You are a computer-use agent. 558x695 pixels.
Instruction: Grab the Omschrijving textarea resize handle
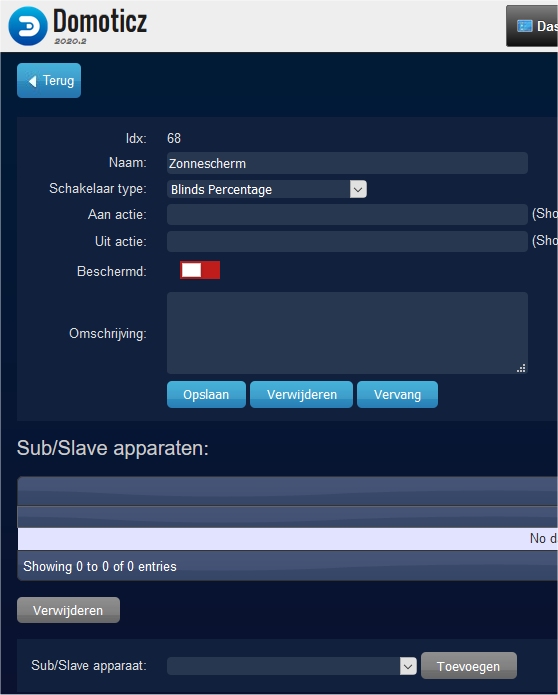[521, 368]
